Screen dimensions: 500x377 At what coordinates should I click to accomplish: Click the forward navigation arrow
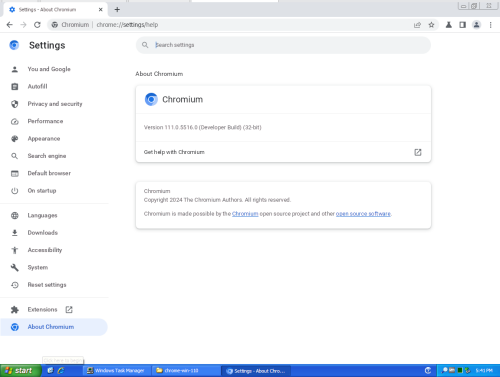23,25
